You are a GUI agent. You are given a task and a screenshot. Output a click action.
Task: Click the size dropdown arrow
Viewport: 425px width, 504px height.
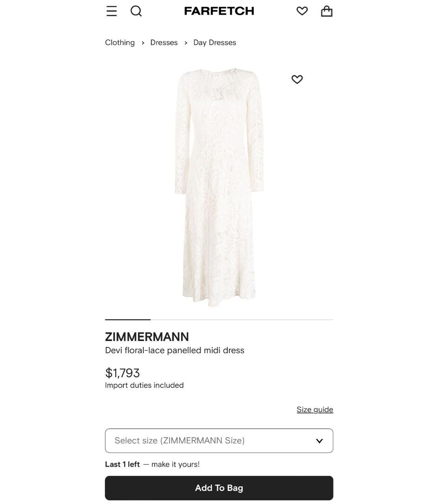320,441
